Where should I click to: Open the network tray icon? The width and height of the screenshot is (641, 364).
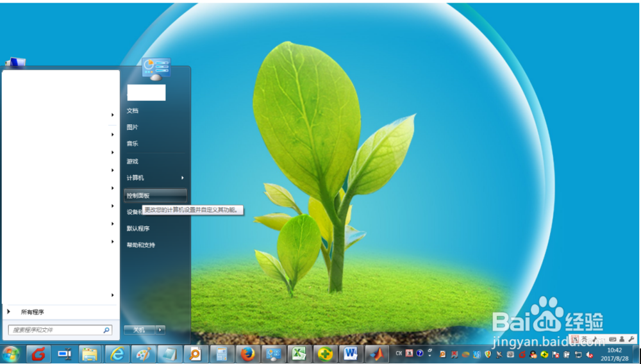coord(578,354)
